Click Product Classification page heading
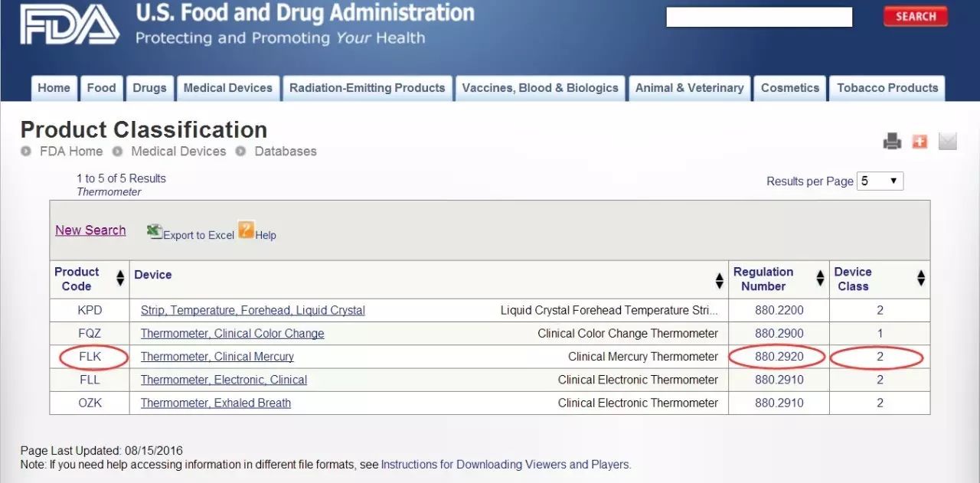This screenshot has width=980, height=483. click(144, 129)
